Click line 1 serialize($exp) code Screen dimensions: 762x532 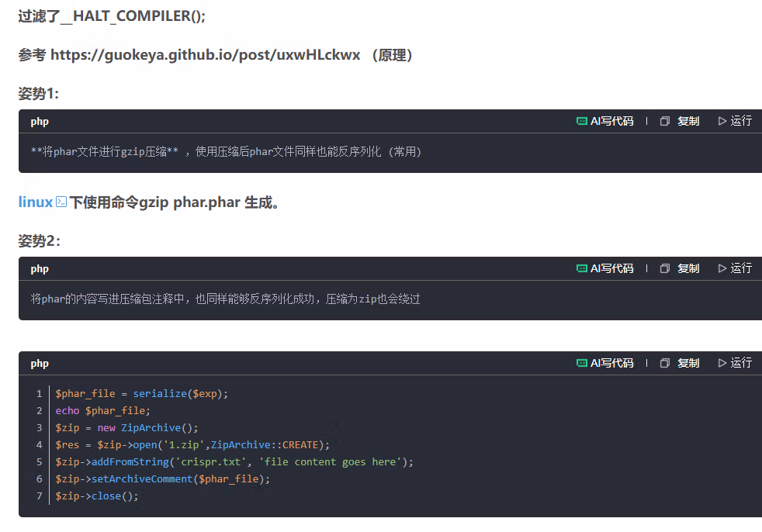(x=180, y=393)
